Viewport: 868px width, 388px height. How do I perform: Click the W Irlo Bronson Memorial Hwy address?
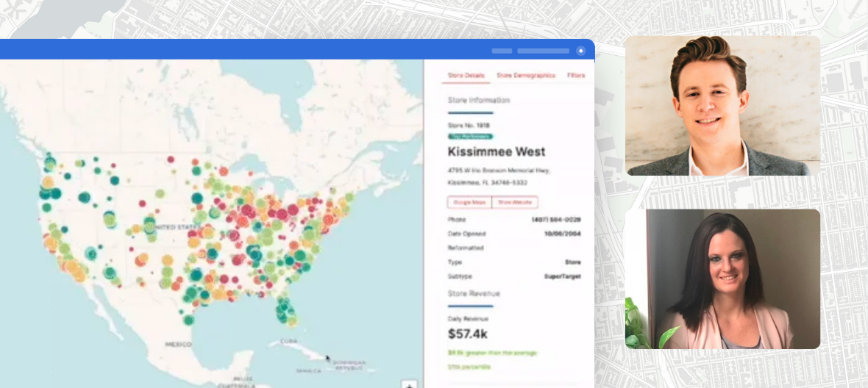pos(499,170)
